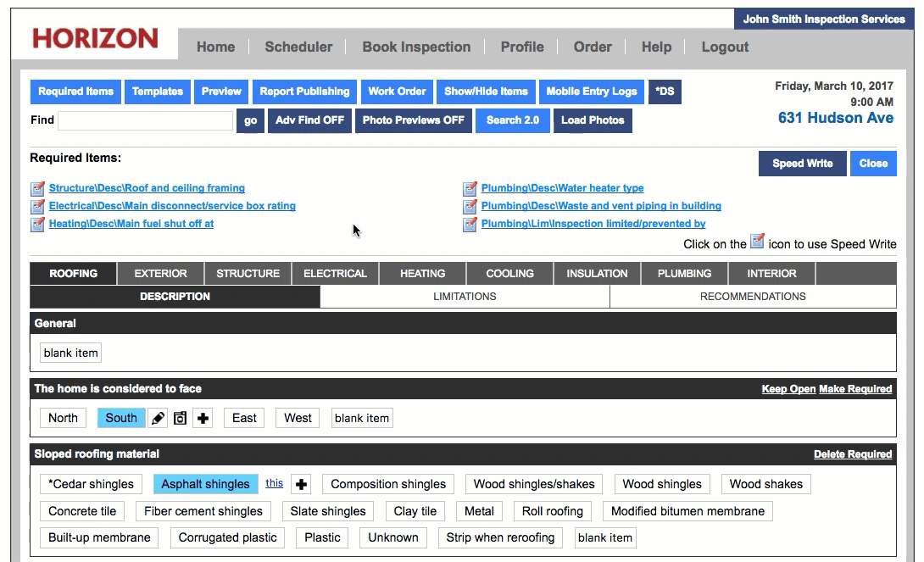Click Speed Write icon for Waste and vent piping
Screen dimensions: 924x562
tap(470, 206)
